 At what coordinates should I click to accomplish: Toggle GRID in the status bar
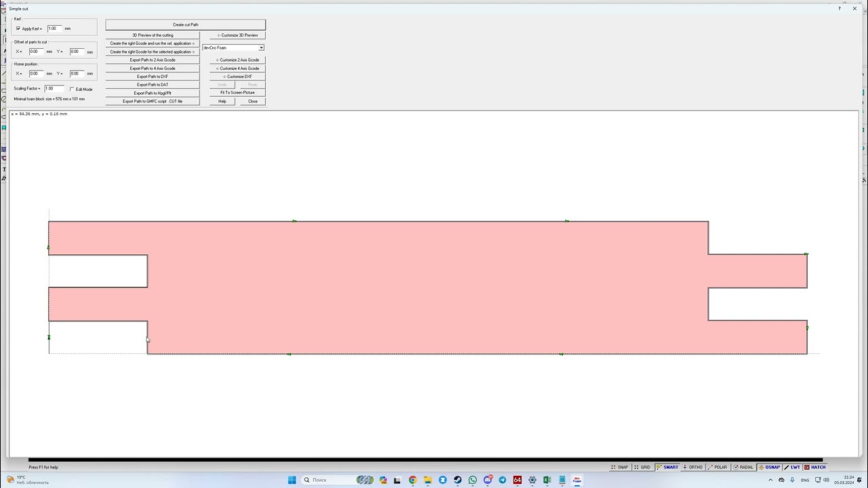pyautogui.click(x=642, y=467)
